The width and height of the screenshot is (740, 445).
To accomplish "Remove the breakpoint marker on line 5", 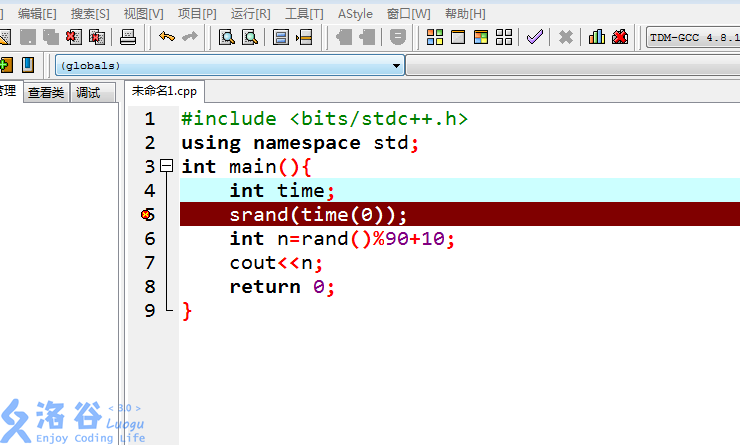I will pos(148,215).
